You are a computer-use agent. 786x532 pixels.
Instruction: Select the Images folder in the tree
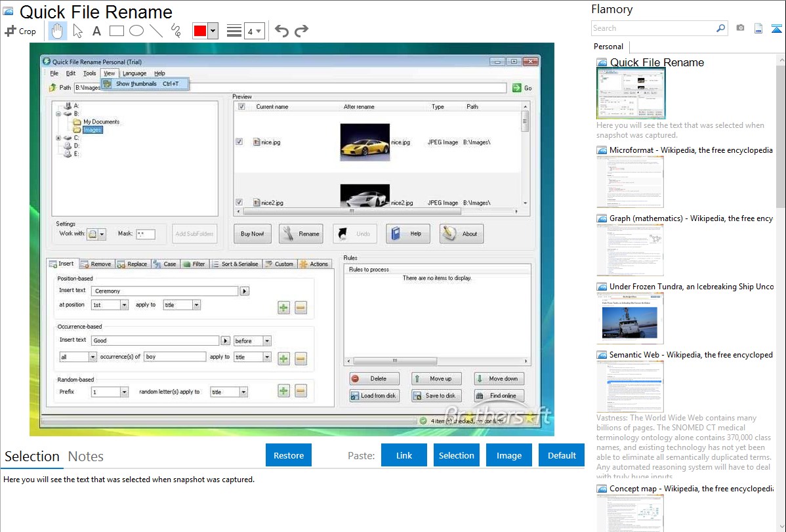point(93,130)
